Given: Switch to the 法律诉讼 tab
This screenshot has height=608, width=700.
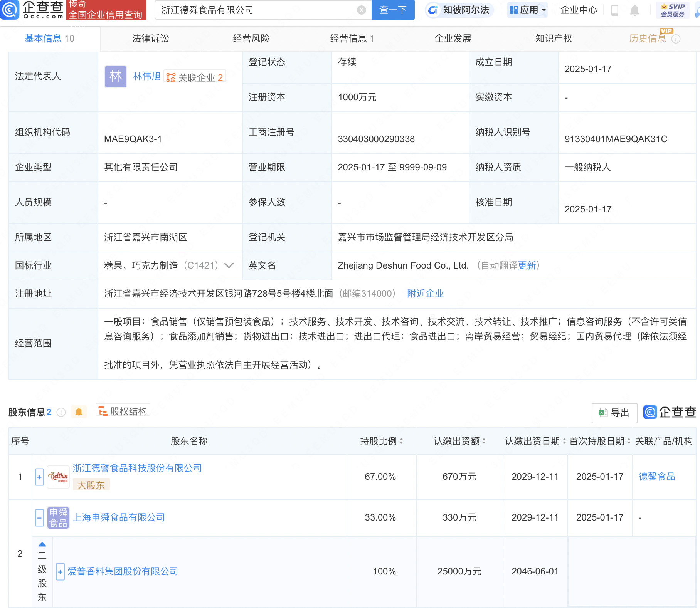Looking at the screenshot, I should [150, 39].
